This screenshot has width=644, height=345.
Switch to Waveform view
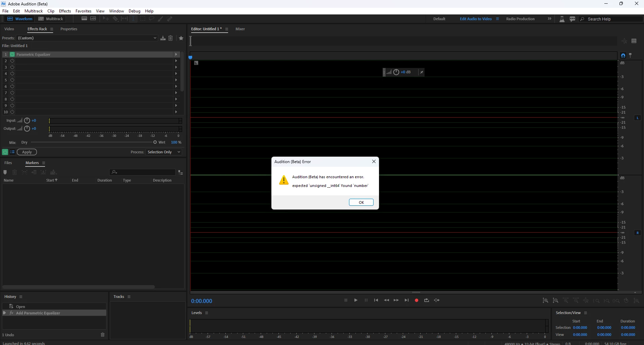20,19
